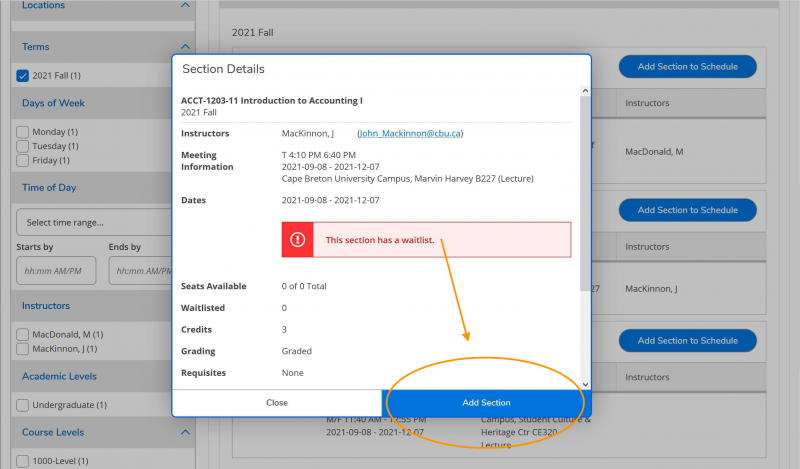The image size is (800, 469).
Task: Click the red waitlist alert icon
Action: click(297, 239)
